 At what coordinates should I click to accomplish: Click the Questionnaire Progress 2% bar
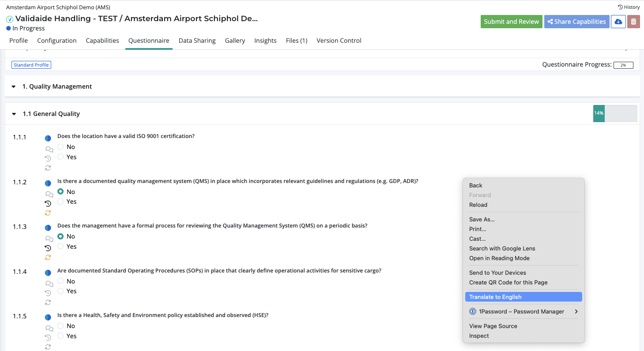click(x=623, y=65)
